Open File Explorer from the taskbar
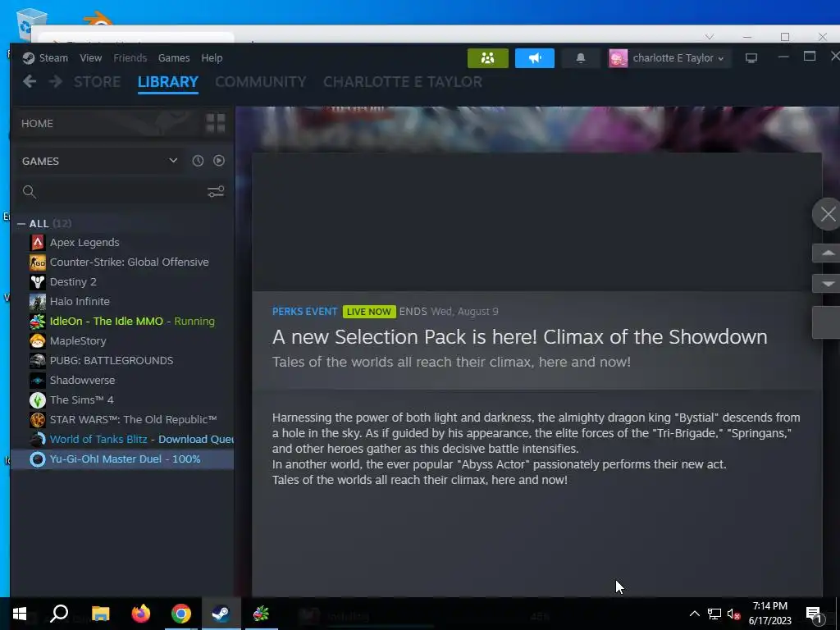Image resolution: width=840 pixels, height=630 pixels. (100, 614)
